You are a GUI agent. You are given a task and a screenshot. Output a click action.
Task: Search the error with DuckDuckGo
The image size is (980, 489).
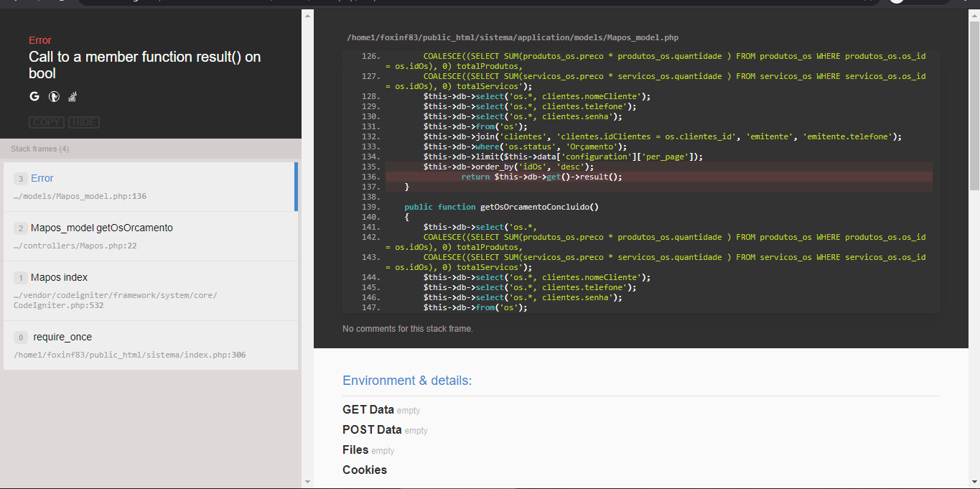[x=54, y=96]
